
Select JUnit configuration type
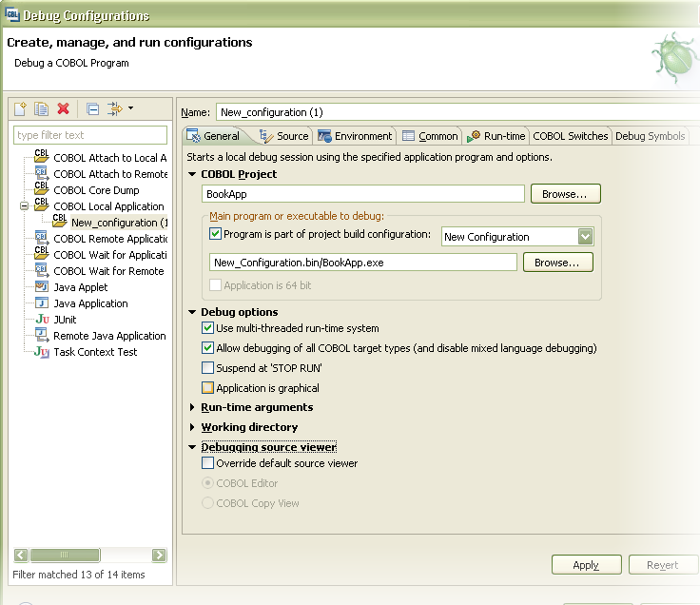coord(65,320)
